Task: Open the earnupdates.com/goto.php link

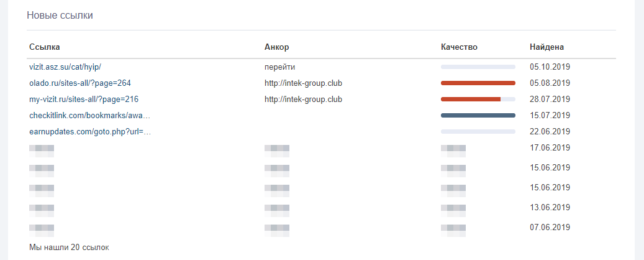Action: point(90,132)
